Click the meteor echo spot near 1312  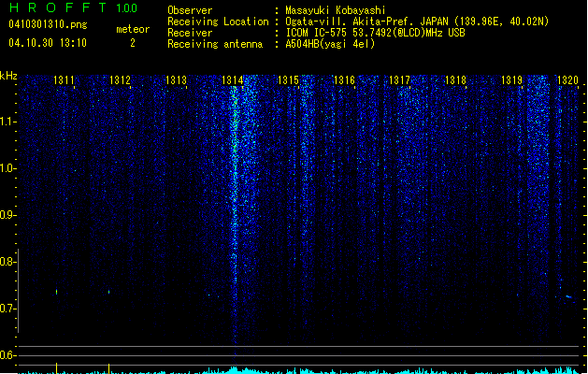point(109,292)
